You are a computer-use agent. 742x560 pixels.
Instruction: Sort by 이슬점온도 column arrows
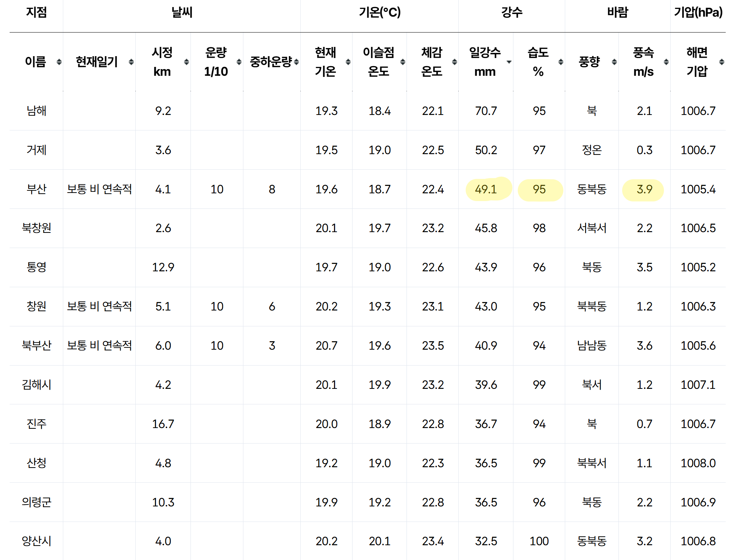tap(403, 62)
